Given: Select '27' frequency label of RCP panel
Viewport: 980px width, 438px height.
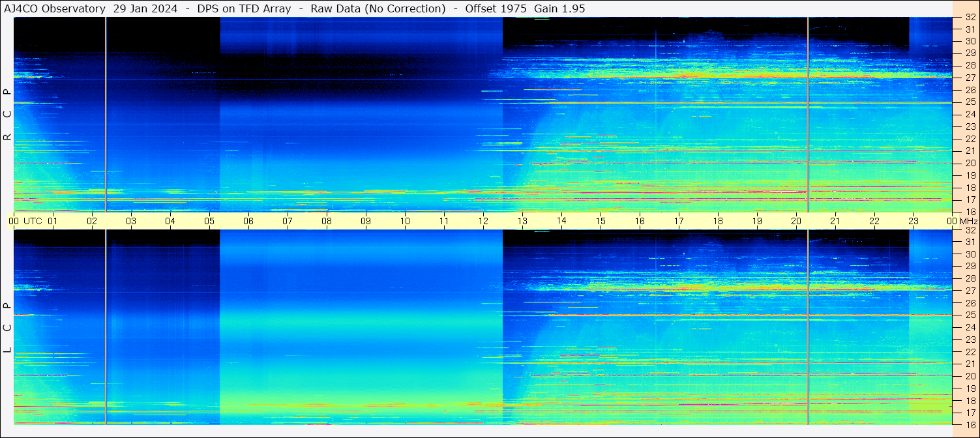Looking at the screenshot, I should [x=970, y=78].
